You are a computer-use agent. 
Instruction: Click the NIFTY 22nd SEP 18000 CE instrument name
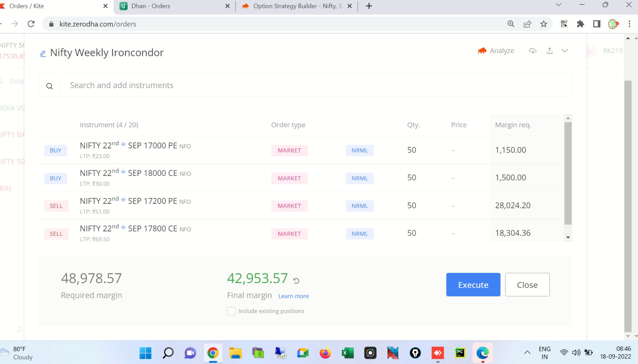pos(135,173)
